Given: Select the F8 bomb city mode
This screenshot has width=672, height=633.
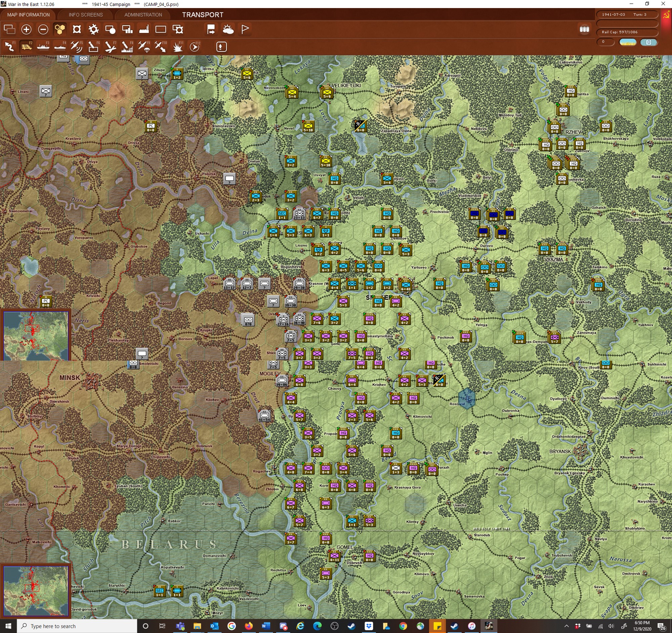Looking at the screenshot, I should pos(127,46).
